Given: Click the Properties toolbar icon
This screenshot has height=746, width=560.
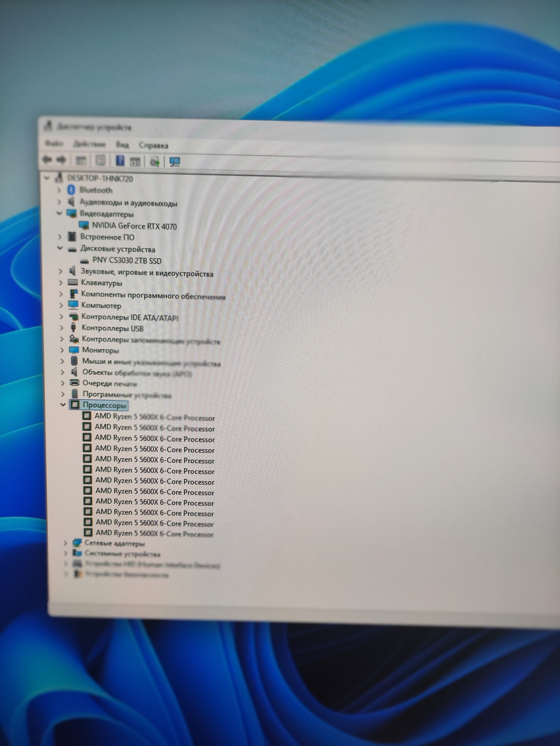Looking at the screenshot, I should (x=100, y=161).
